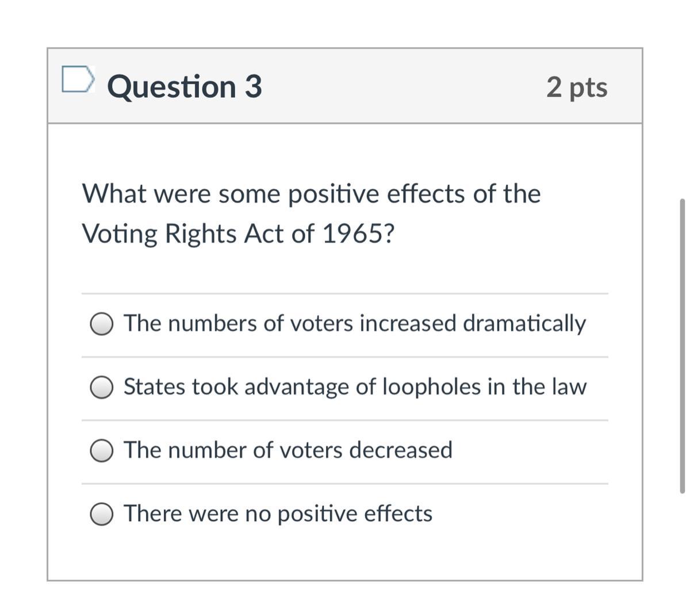Viewport: 690px width, 616px height.
Task: Click the text 'Voting Rights Act of 1965?'
Action: pyautogui.click(x=238, y=234)
